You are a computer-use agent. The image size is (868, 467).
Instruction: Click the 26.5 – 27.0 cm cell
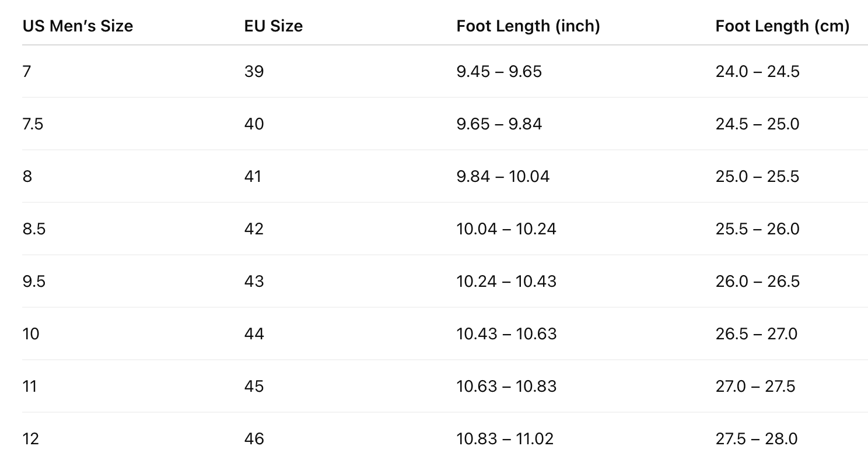pyautogui.click(x=756, y=334)
